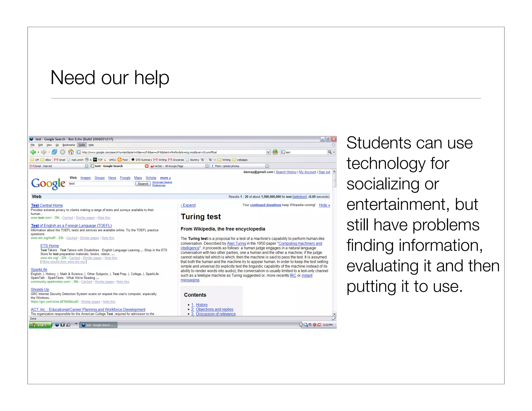Click the more » link on Google
The height and width of the screenshot is (411, 532).
165,178
